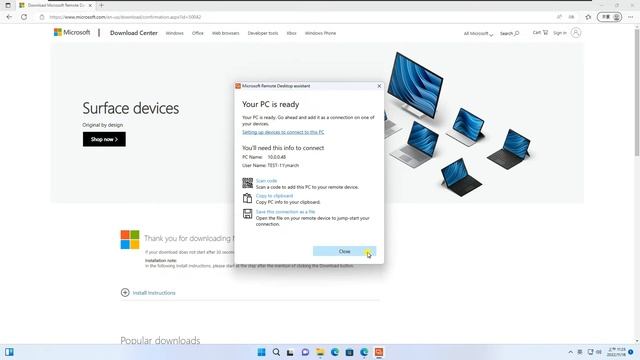Click the clipboard icon in the dialog
This screenshot has height=360, width=640.
pyautogui.click(x=247, y=198)
